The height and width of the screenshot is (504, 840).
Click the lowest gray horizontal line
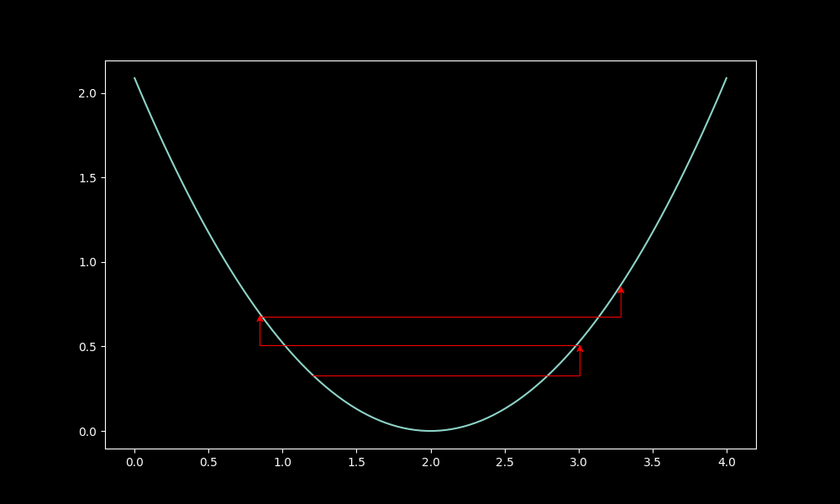445,375
